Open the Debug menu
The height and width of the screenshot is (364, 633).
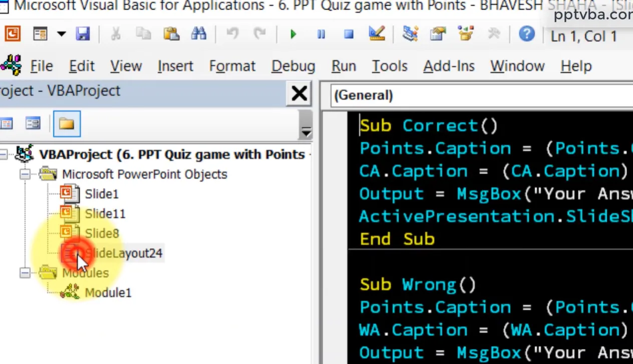tap(293, 66)
